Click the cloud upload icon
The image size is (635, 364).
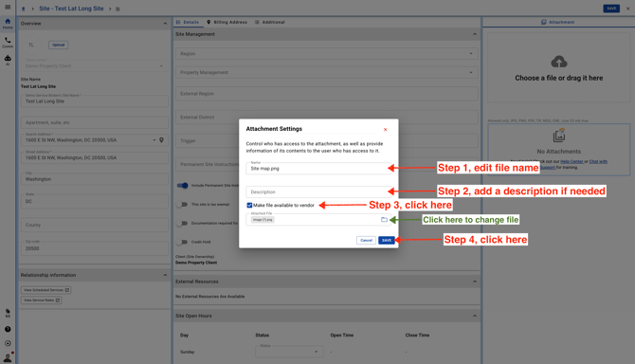tap(559, 62)
